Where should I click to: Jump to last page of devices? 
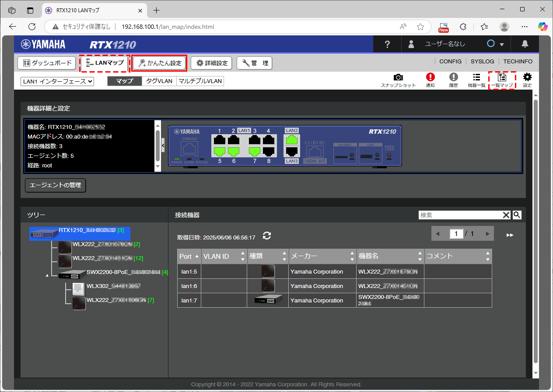[x=510, y=235]
